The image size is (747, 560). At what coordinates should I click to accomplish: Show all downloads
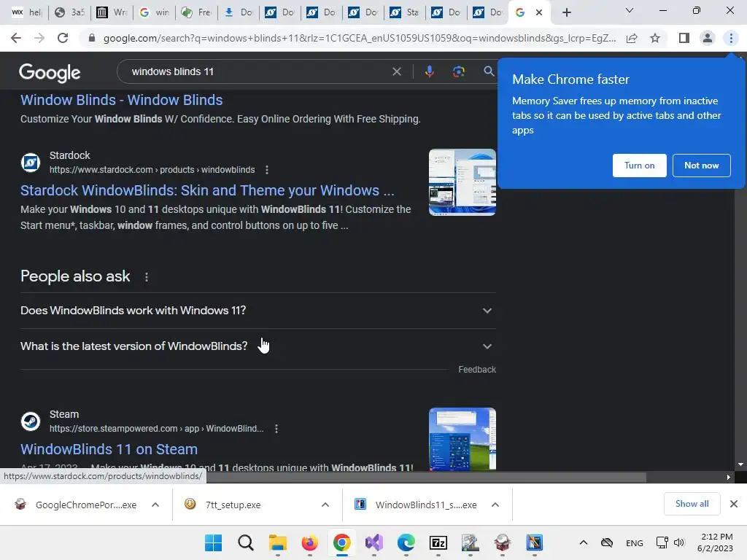coord(692,504)
